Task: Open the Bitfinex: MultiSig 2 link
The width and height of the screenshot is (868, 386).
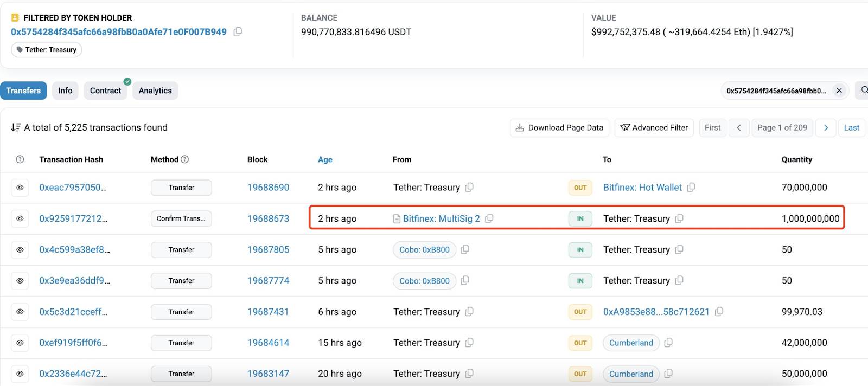Action: coord(441,218)
